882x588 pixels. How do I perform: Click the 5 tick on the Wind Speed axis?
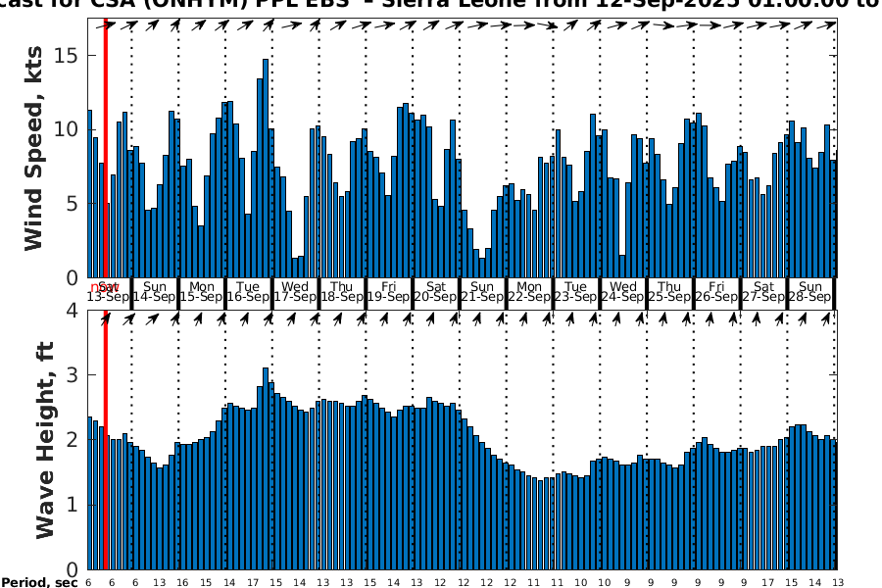[72, 203]
